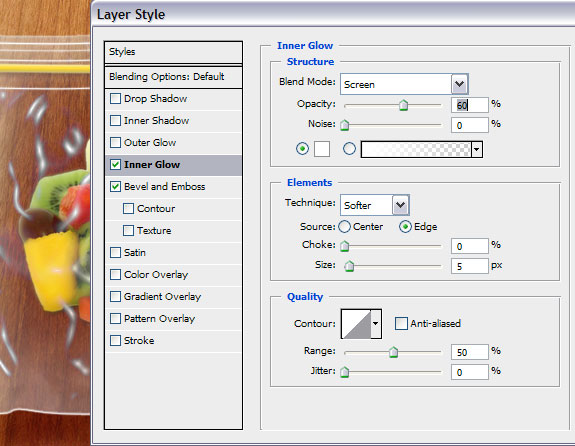
Task: Enable the Stroke effect checkbox
Action: [116, 341]
